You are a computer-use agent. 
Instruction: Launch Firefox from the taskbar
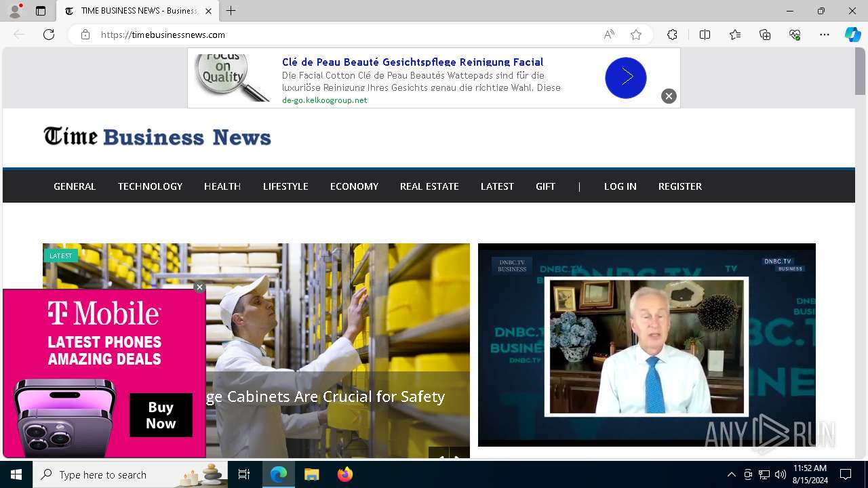click(344, 474)
